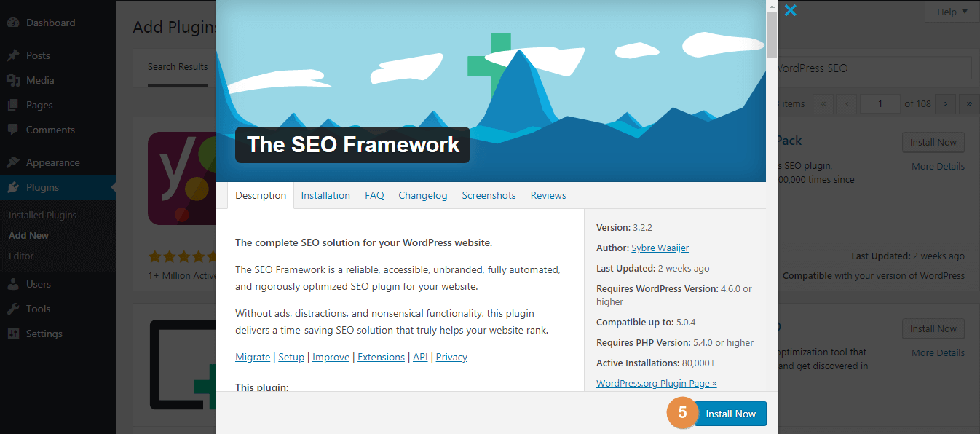This screenshot has width=980, height=434.
Task: Click the Media icon in sidebar
Action: [13, 80]
